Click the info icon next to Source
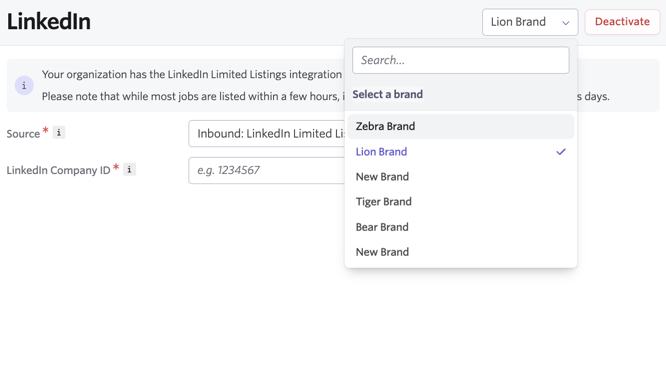Screen dimensions: 666x372 59,133
